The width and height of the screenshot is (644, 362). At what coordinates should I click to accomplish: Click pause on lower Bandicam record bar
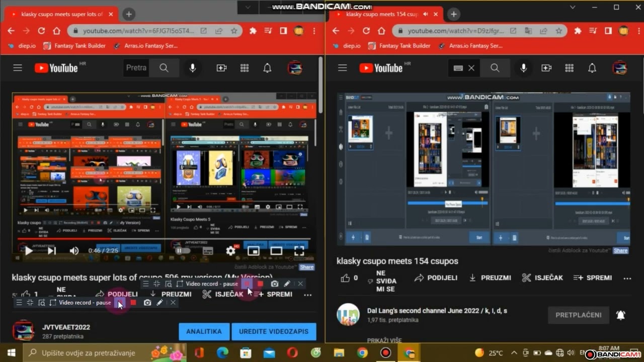pyautogui.click(x=120, y=302)
